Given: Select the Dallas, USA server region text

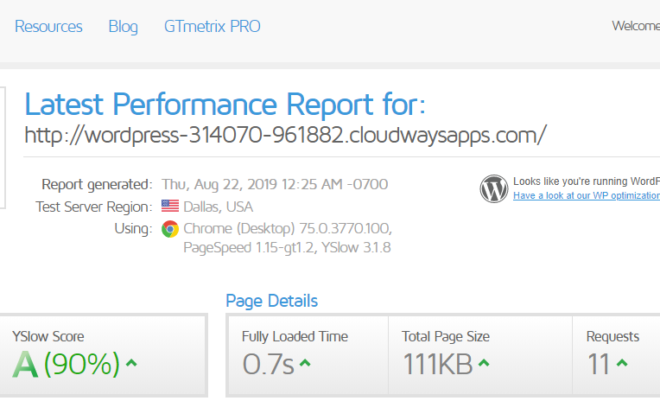Looking at the screenshot, I should (x=218, y=207).
